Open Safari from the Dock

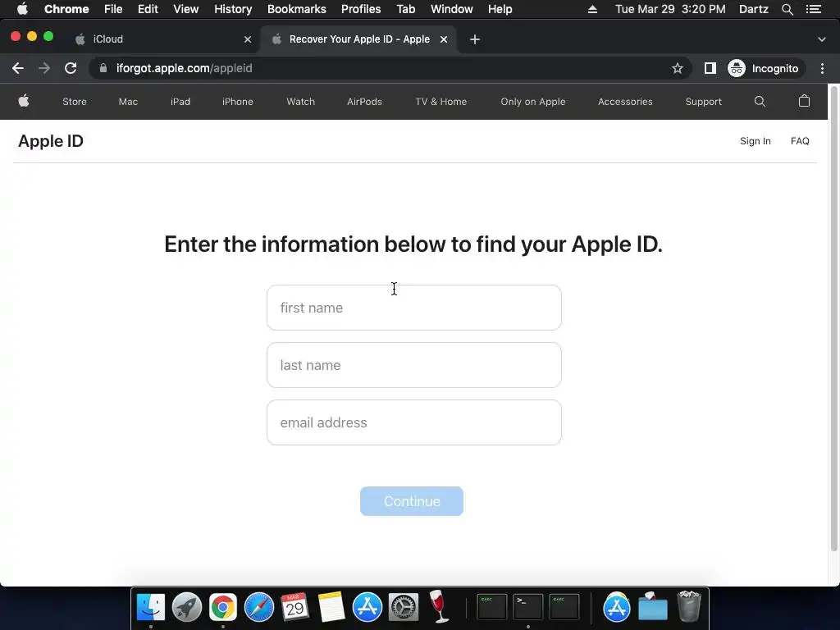point(259,608)
